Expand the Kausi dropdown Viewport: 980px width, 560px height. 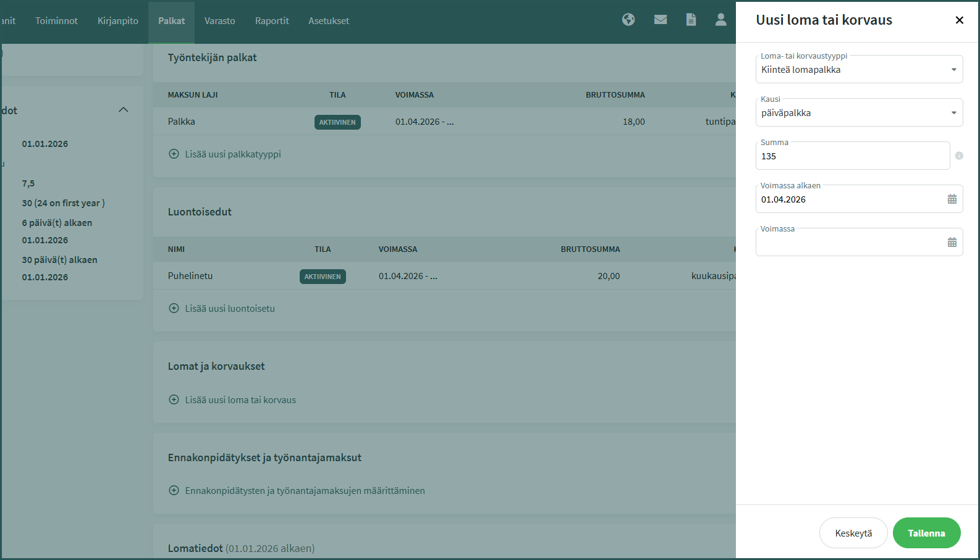click(x=859, y=113)
